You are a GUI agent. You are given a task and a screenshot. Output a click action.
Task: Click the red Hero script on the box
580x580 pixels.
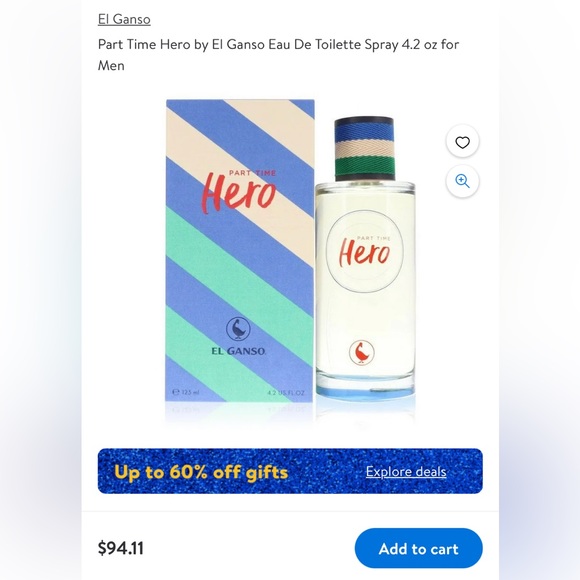click(x=239, y=192)
